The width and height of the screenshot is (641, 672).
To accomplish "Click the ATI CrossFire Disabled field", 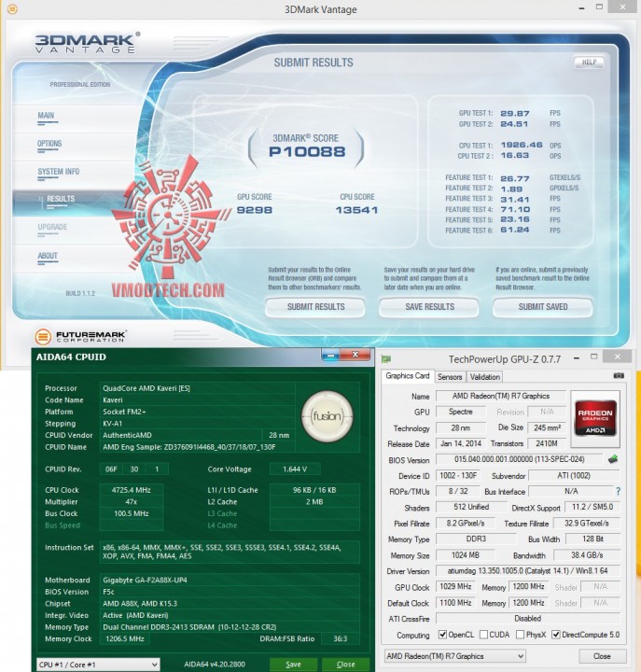I will click(x=528, y=619).
